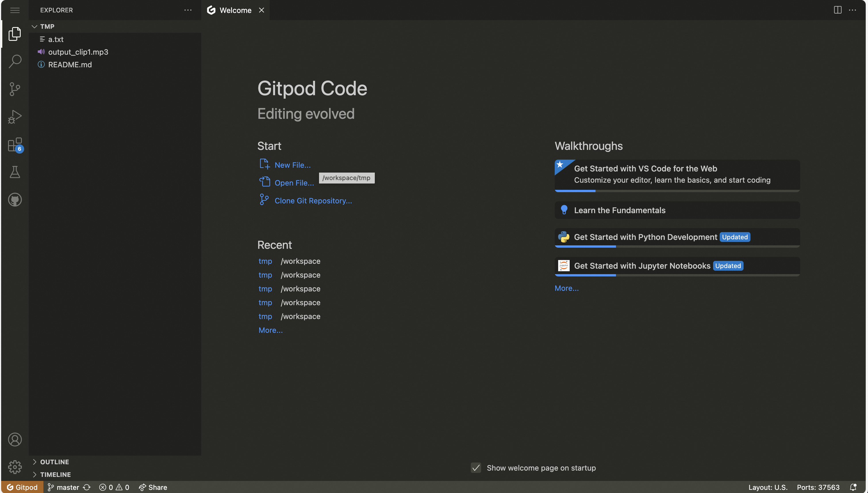868x493 pixels.
Task: Open the GitHub view in sidebar
Action: pyautogui.click(x=15, y=199)
